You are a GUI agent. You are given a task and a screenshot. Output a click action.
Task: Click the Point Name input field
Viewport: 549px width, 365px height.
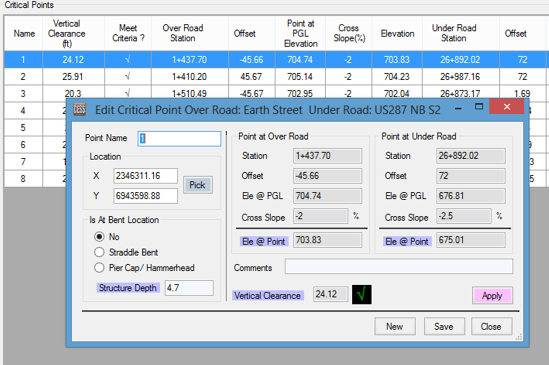click(179, 139)
